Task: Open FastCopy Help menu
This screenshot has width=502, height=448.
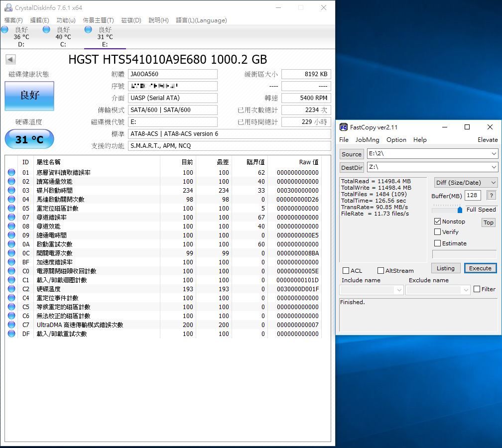Action: tap(420, 140)
